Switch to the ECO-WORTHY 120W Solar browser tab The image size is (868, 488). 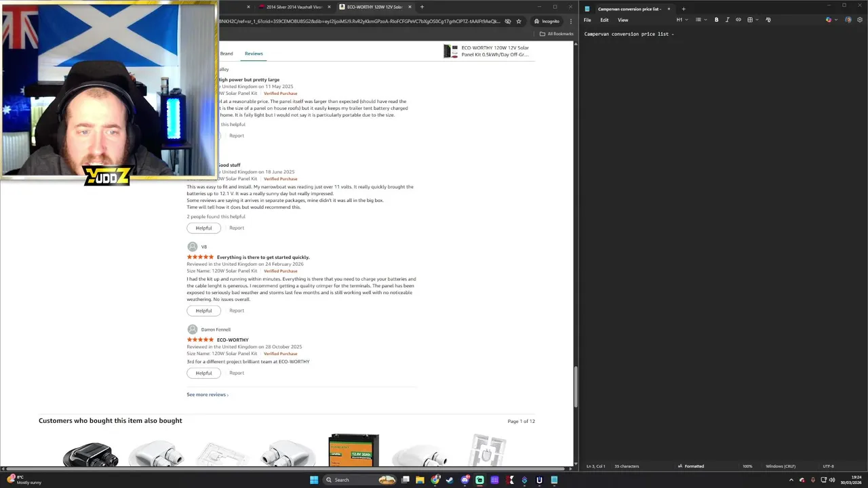[x=375, y=7]
